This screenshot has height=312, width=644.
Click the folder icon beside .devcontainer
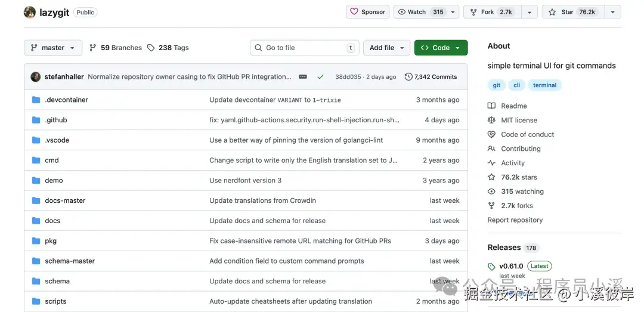(36, 100)
